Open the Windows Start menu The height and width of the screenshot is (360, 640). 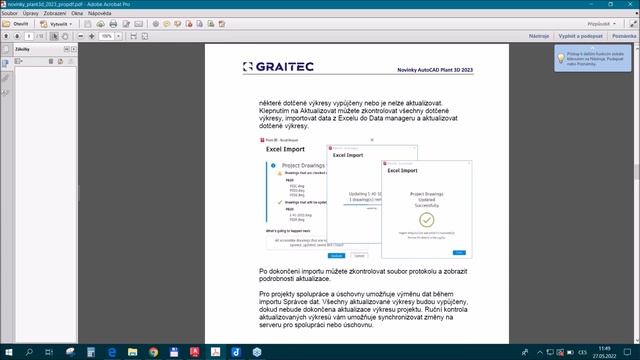pos(9,352)
